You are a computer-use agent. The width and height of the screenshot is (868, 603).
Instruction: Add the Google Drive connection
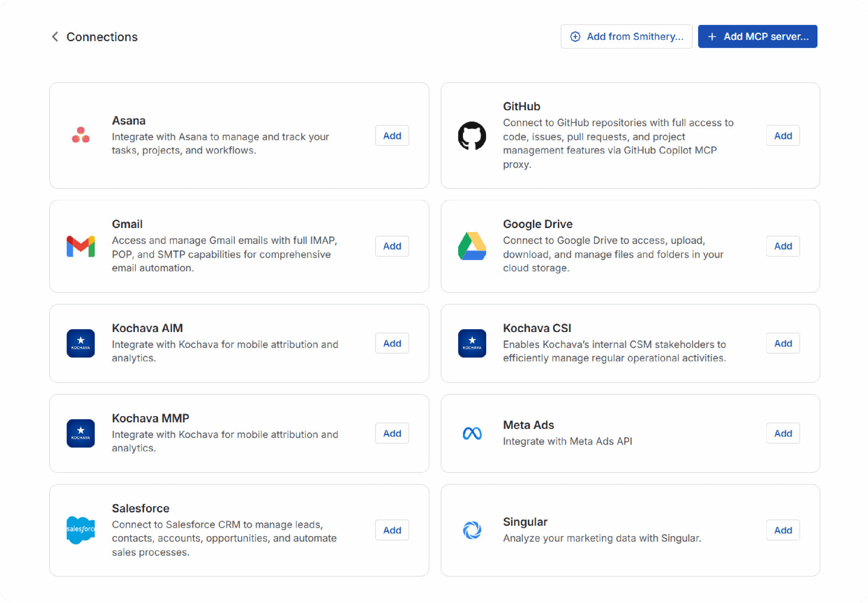(783, 246)
